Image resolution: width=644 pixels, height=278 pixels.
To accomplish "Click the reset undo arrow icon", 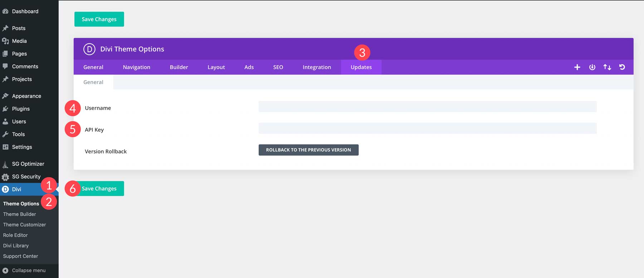I will coord(622,67).
